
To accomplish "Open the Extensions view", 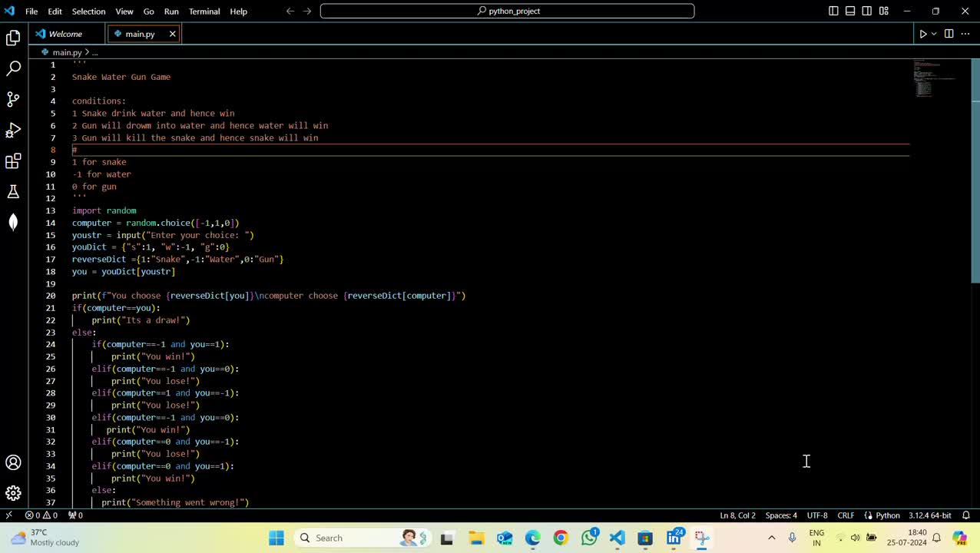I will pos(13,161).
